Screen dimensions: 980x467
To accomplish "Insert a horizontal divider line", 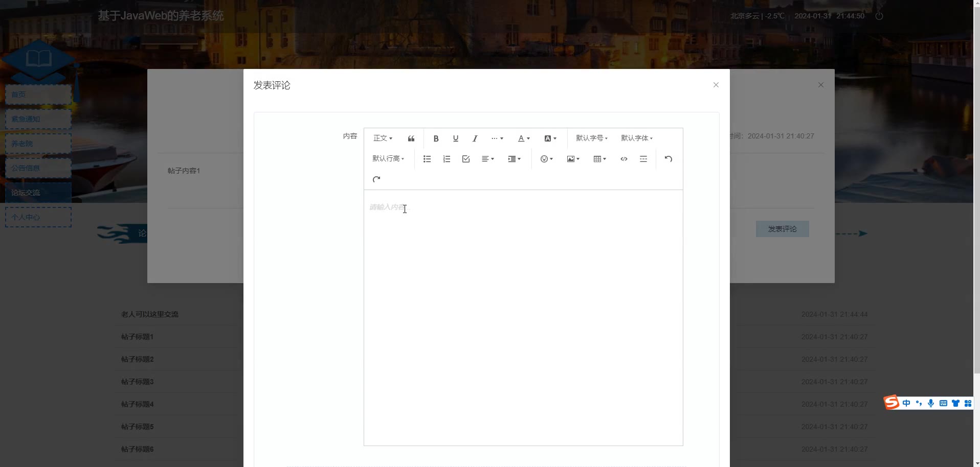I will [643, 159].
